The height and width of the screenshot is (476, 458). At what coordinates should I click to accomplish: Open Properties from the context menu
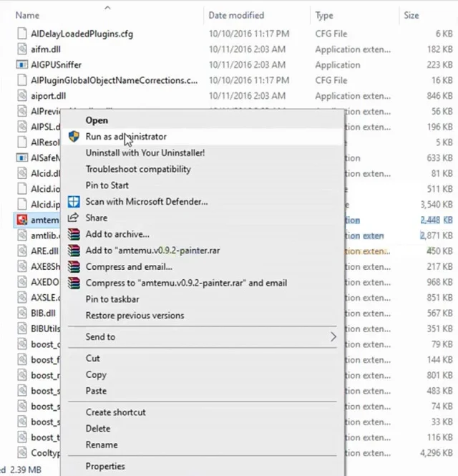click(x=105, y=466)
